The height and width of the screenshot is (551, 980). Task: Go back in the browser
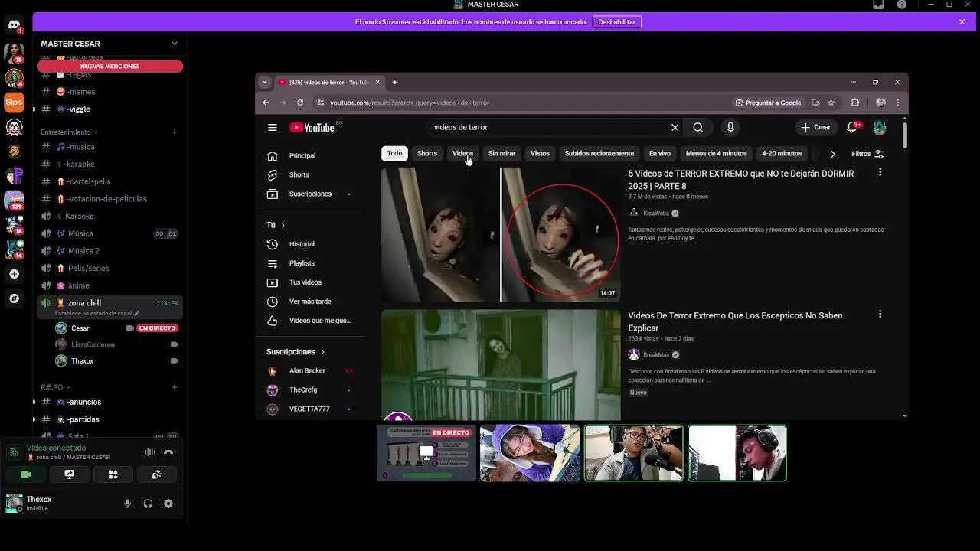click(266, 103)
